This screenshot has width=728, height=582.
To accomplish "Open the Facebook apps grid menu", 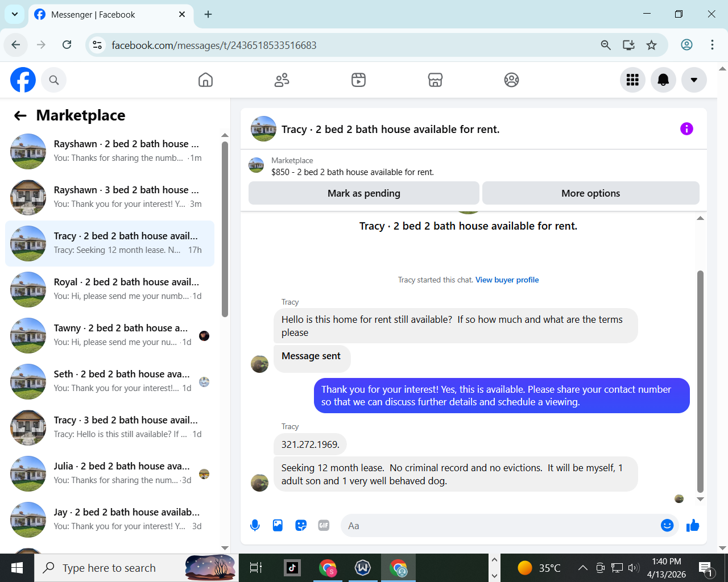I will (x=632, y=80).
